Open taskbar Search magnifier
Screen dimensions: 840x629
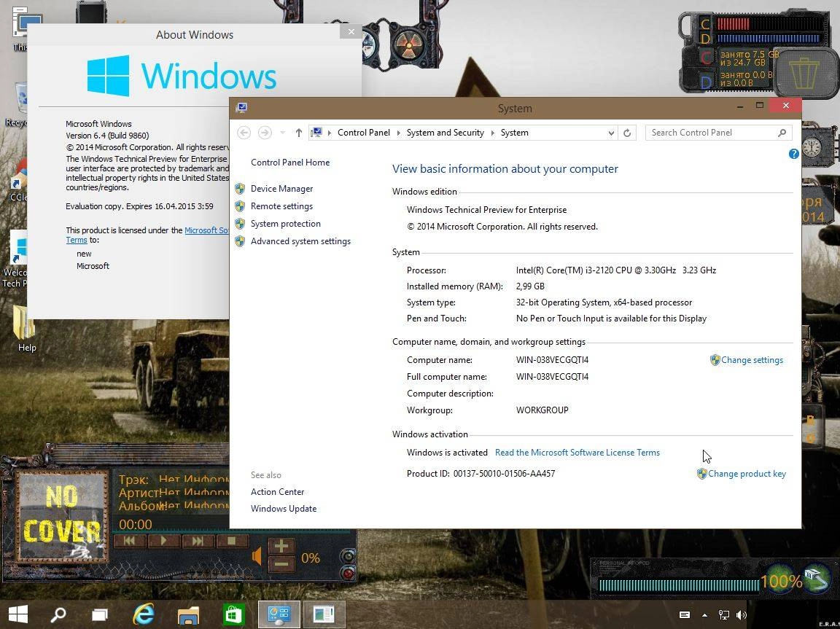[x=58, y=614]
